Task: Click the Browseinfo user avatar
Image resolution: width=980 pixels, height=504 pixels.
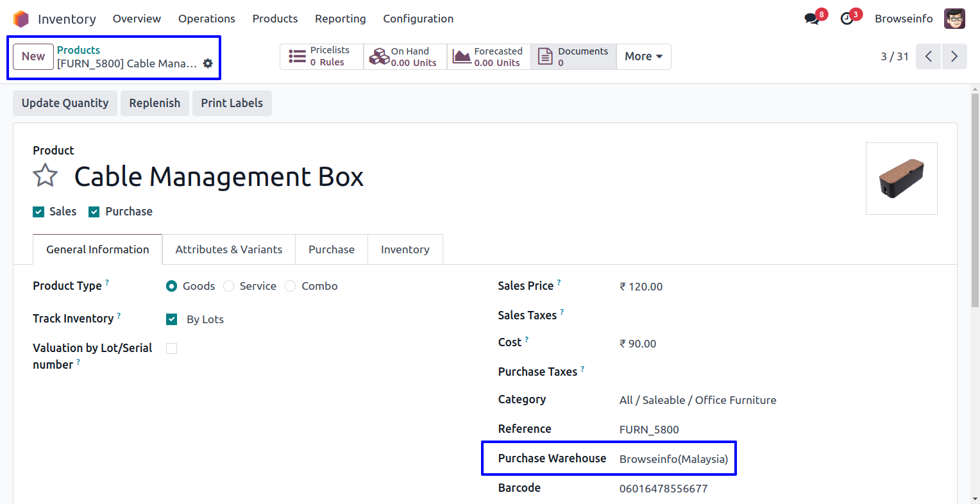Action: 954,19
